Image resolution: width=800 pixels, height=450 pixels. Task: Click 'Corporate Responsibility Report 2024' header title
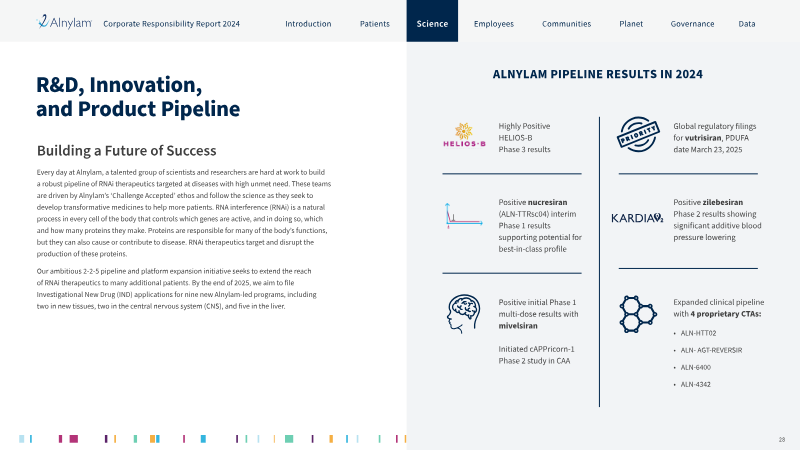(x=171, y=23)
